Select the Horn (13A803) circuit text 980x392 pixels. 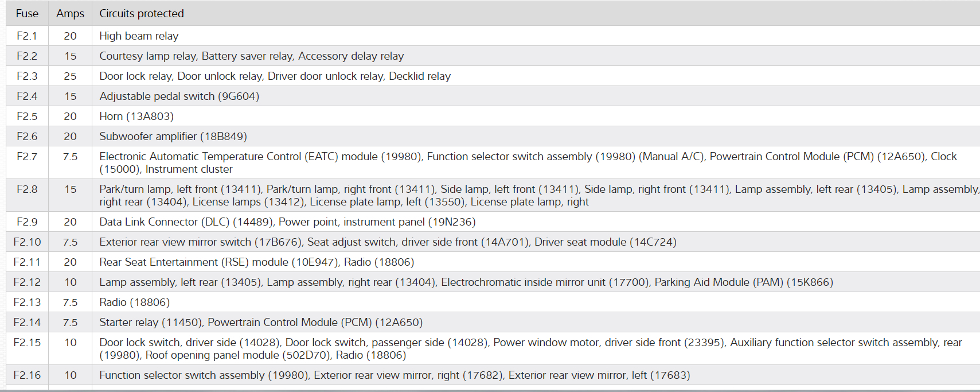click(136, 116)
